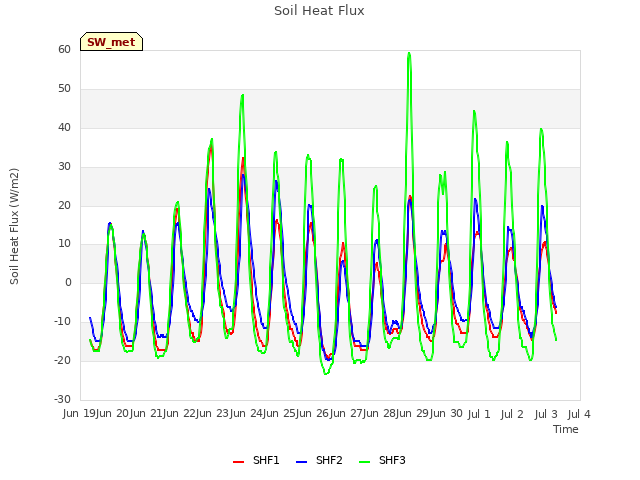640x480 pixels.
Task: Click the blue SHF2 legend swatch
Action: pyautogui.click(x=301, y=461)
